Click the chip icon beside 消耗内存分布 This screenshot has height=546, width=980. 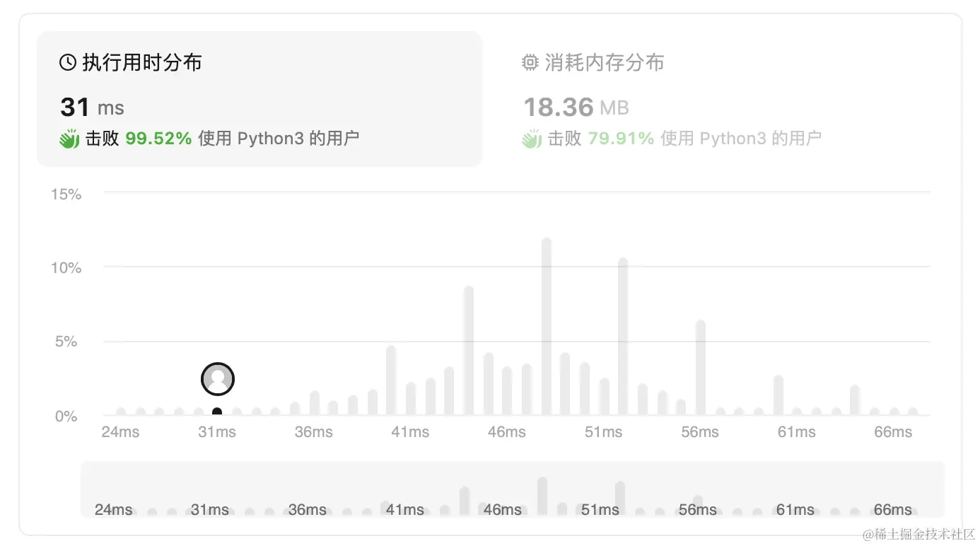[x=530, y=63]
